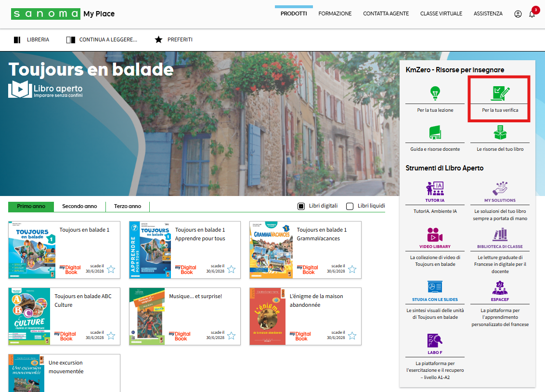The image size is (545, 392).
Task: Open the Biblioteca di classe books icon
Action: click(500, 235)
